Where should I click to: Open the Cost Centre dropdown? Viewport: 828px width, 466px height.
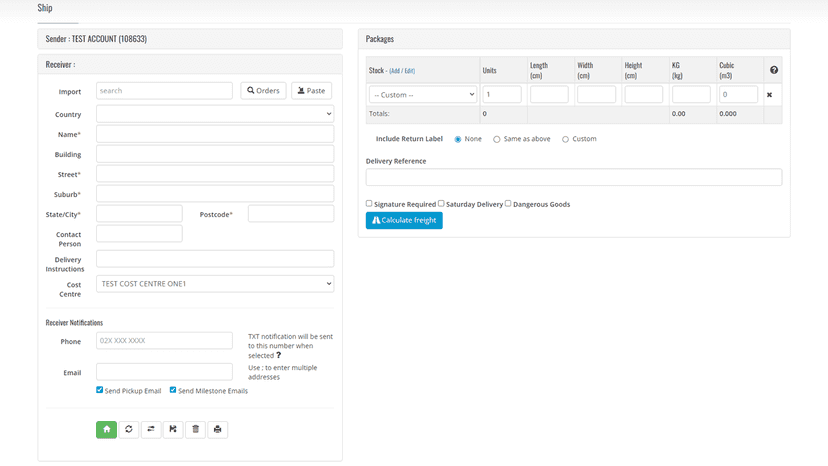coord(215,284)
